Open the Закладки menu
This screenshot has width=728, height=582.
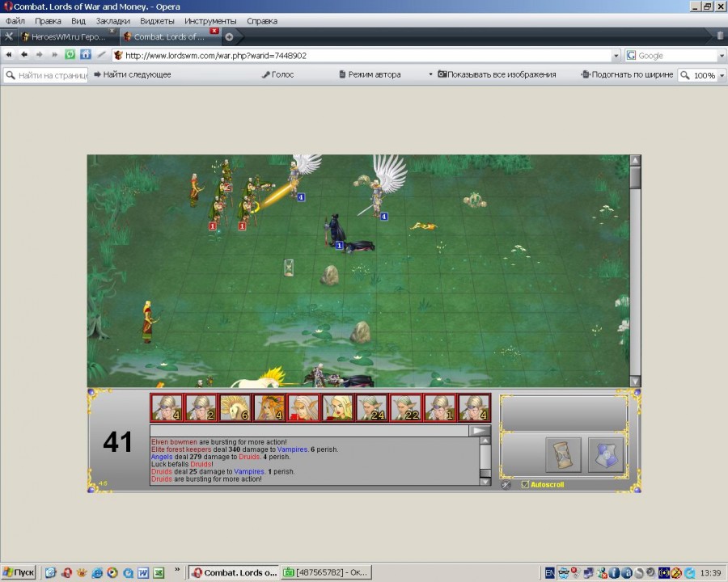click(x=112, y=21)
